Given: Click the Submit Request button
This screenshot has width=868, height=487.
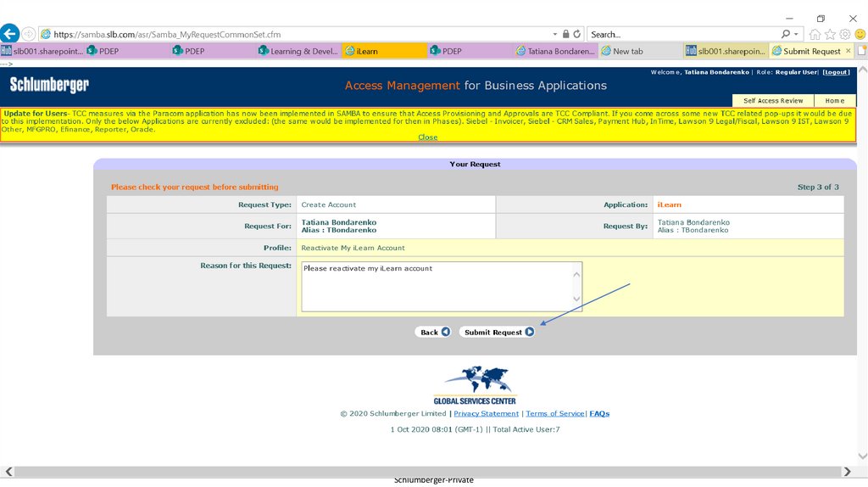Looking at the screenshot, I should 497,332.
